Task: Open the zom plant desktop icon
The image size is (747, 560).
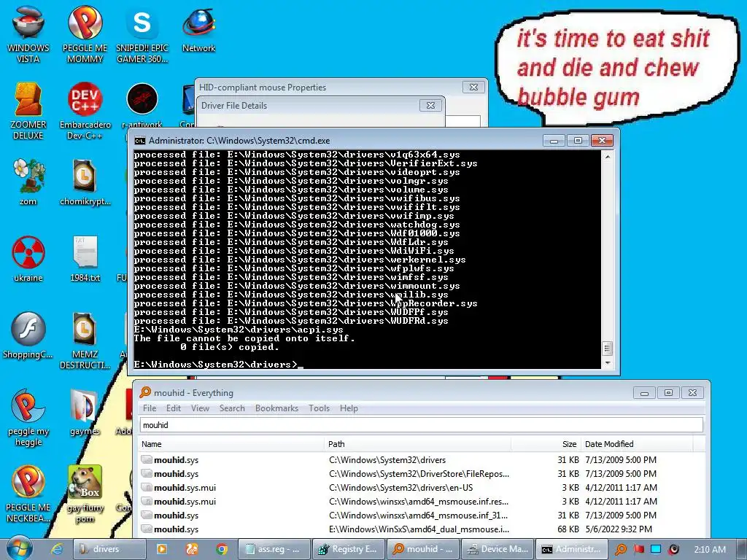Action: (x=28, y=182)
